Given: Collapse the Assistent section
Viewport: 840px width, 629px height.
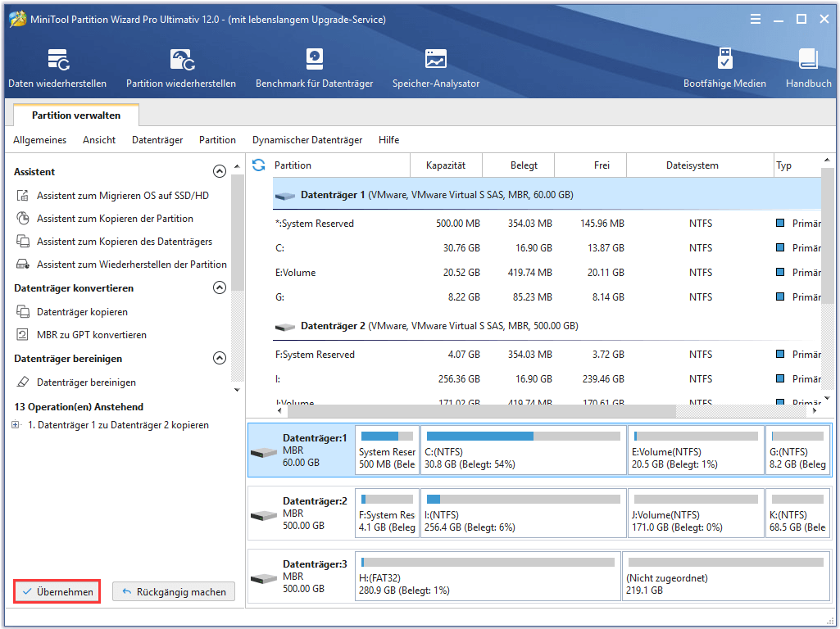Looking at the screenshot, I should [219, 171].
